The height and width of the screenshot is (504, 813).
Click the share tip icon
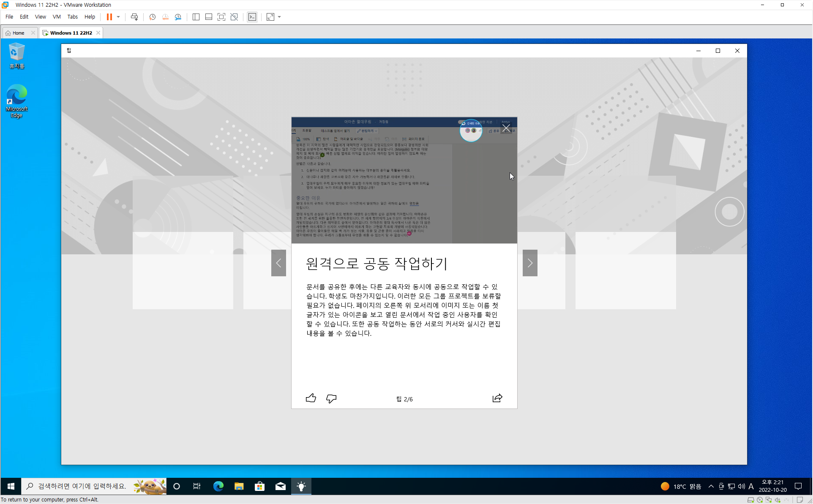(x=497, y=398)
